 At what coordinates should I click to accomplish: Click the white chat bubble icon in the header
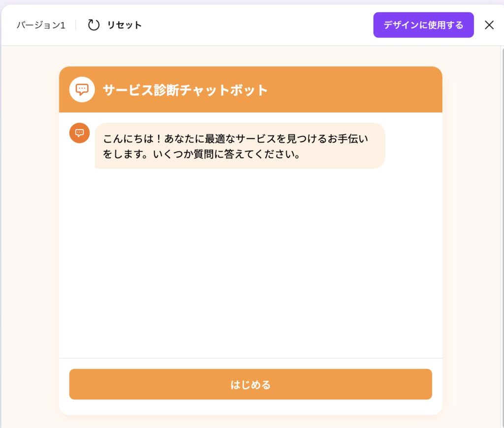click(82, 90)
